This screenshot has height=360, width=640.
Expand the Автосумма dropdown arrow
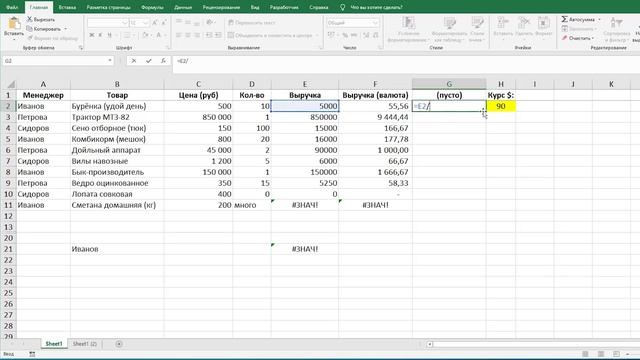point(600,19)
